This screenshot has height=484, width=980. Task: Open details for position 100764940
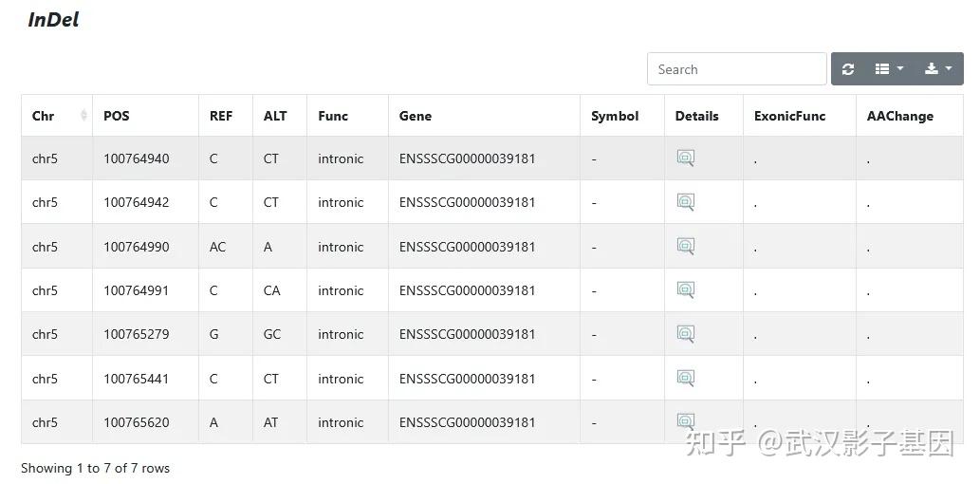coord(686,158)
